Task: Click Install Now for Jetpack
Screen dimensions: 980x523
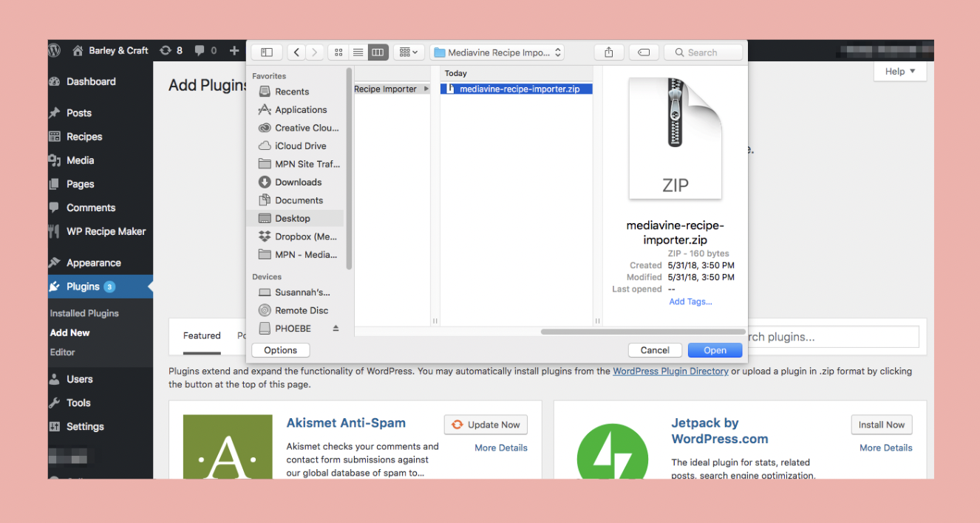Action: point(881,425)
